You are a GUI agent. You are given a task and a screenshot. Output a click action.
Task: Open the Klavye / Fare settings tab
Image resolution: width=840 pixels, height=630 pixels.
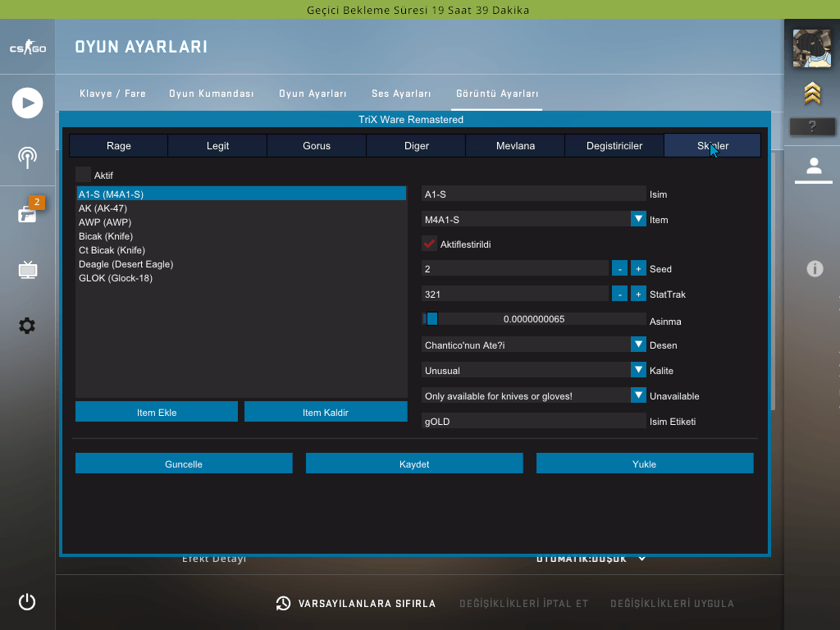(112, 94)
